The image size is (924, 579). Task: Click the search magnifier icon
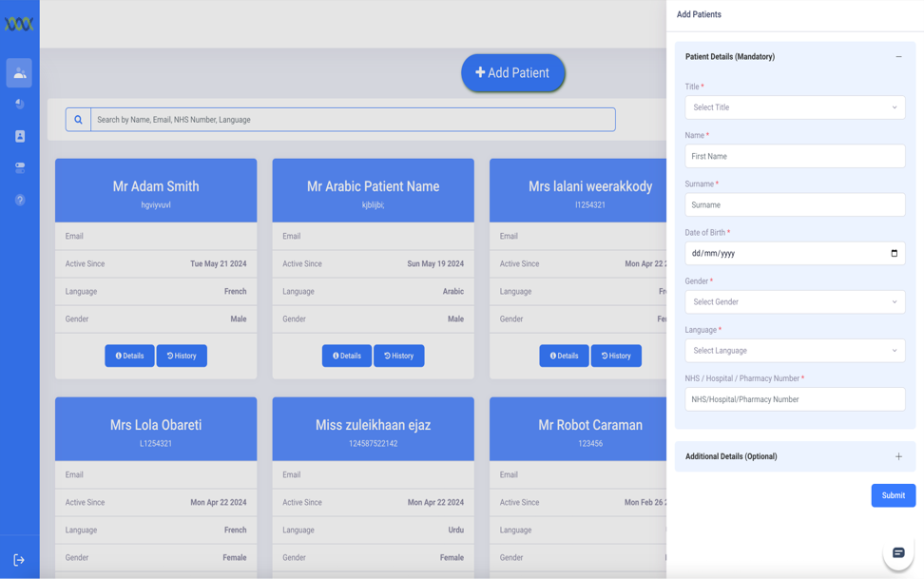tap(78, 120)
